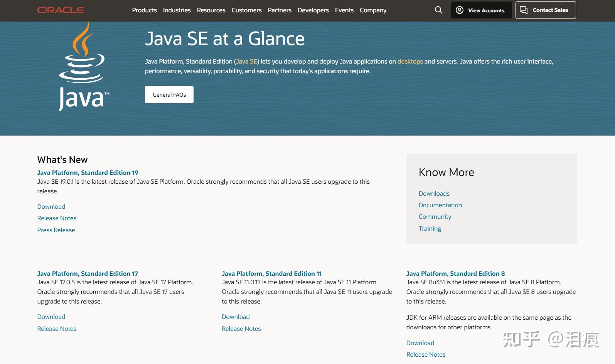Click Press Release under Java SE 19

[56, 230]
